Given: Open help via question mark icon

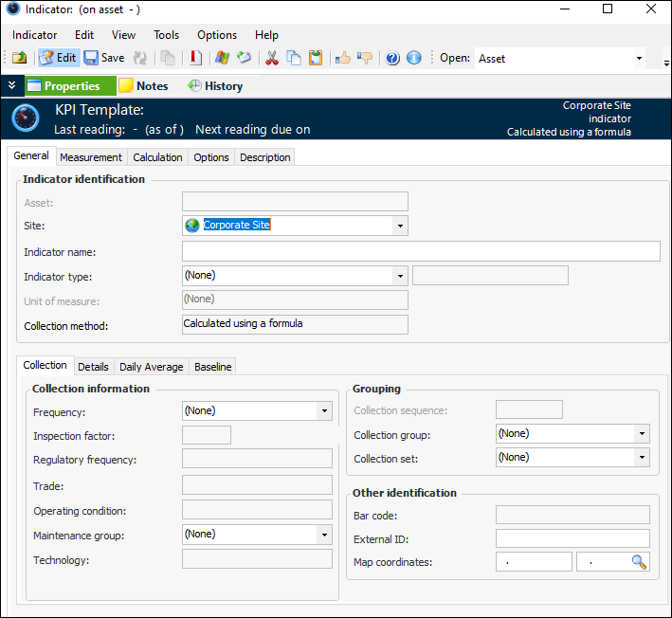Looking at the screenshot, I should (x=392, y=58).
